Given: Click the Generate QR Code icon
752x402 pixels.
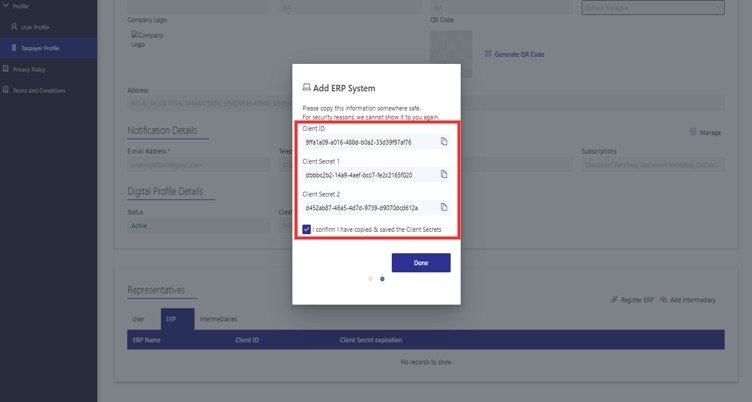Looking at the screenshot, I should (x=488, y=54).
